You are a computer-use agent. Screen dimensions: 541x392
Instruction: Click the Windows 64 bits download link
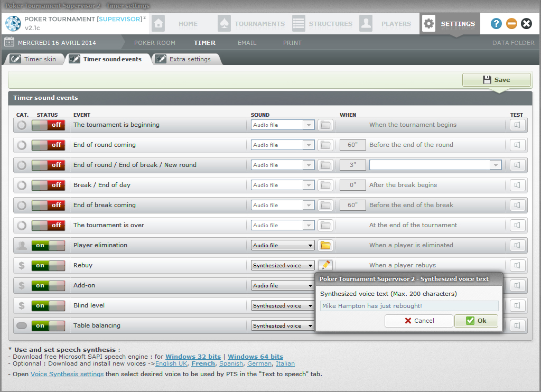click(255, 357)
